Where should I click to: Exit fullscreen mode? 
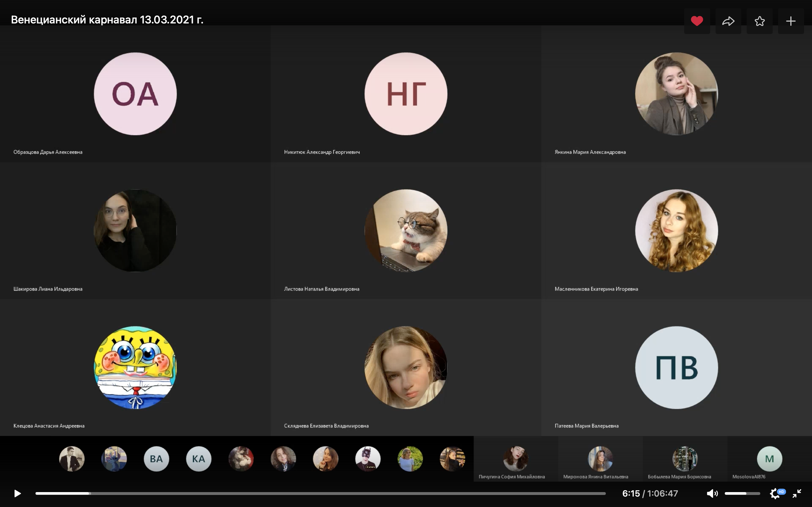coord(797,493)
